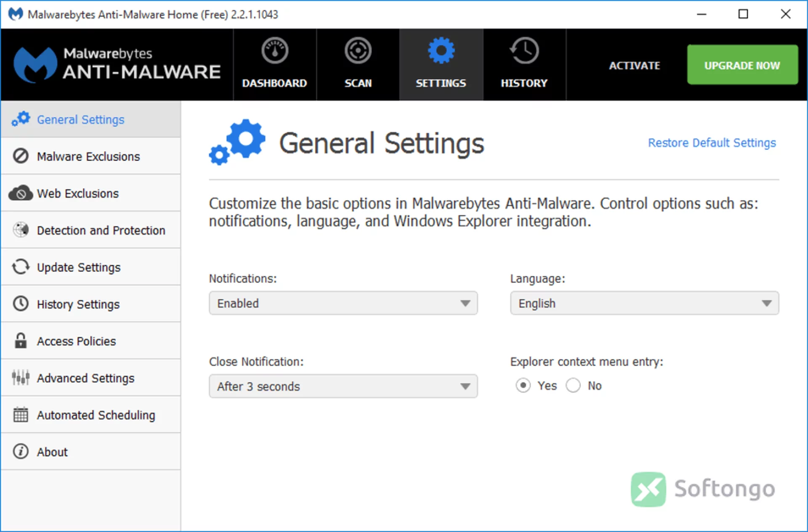Screen dimensions: 808x532
Task: Open the Close Notification dropdown
Action: [x=343, y=386]
